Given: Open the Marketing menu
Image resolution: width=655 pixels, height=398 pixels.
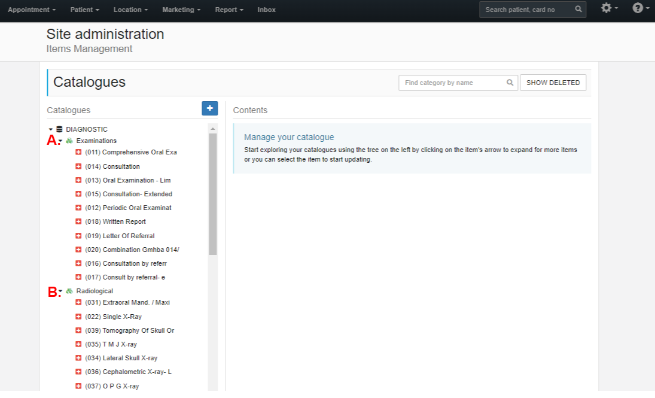Looking at the screenshot, I should point(181,10).
